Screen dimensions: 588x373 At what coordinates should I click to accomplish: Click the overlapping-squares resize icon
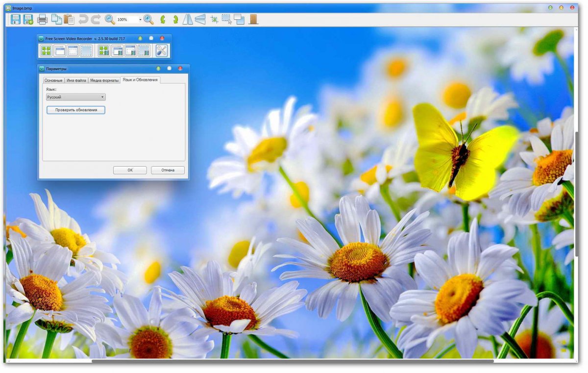point(239,20)
